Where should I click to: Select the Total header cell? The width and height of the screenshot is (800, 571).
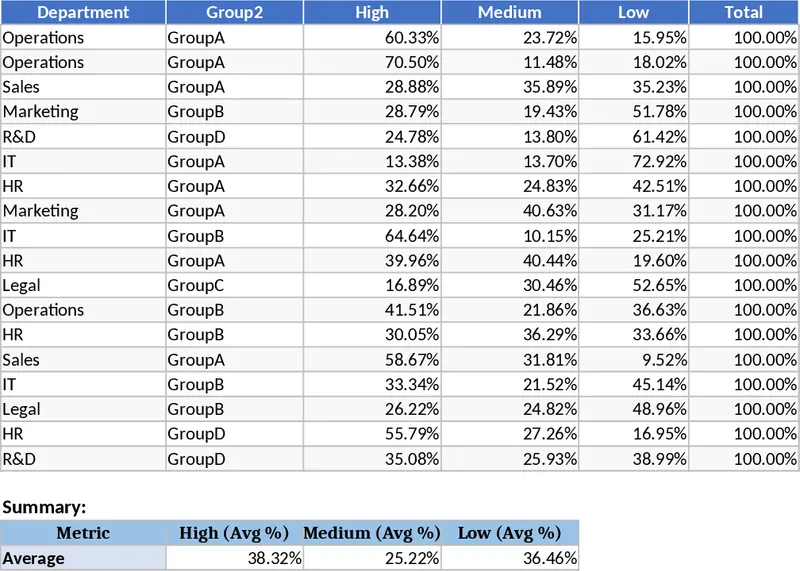click(x=744, y=12)
